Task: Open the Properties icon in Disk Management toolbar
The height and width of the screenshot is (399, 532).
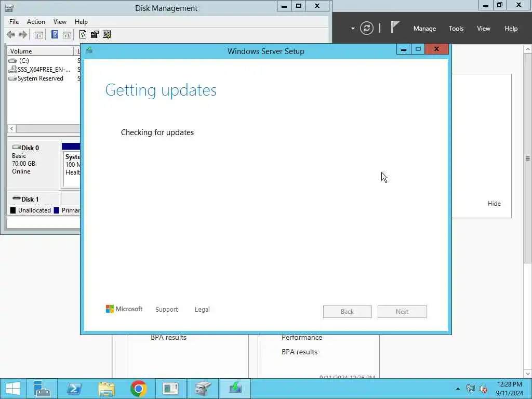Action: 95,34
